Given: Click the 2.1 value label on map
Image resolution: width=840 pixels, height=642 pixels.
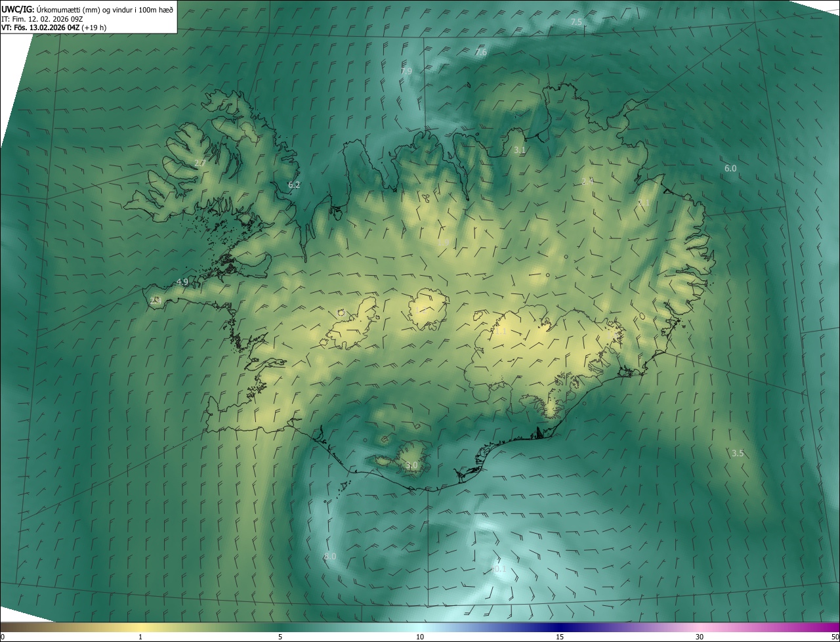Looking at the screenshot, I should point(644,203).
